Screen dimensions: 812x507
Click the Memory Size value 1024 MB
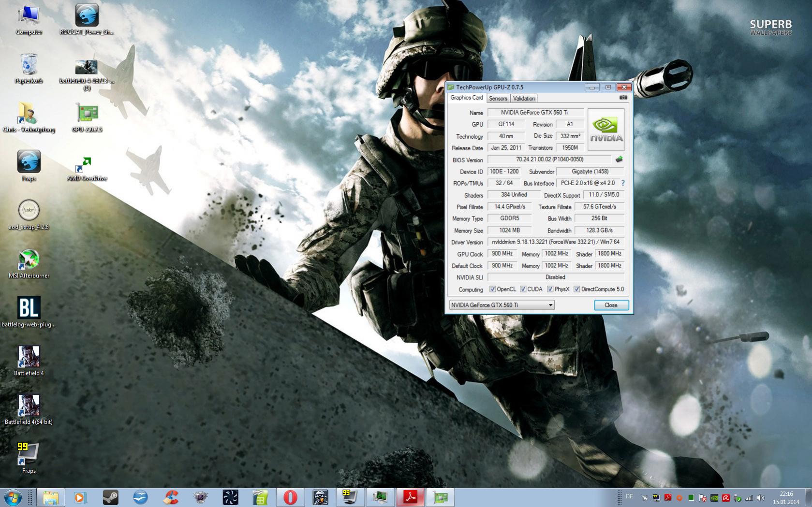point(509,231)
